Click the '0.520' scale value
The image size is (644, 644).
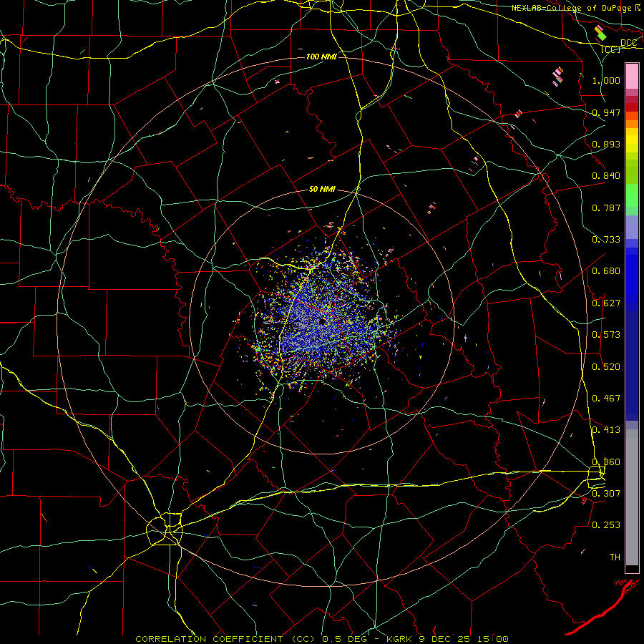(x=606, y=366)
